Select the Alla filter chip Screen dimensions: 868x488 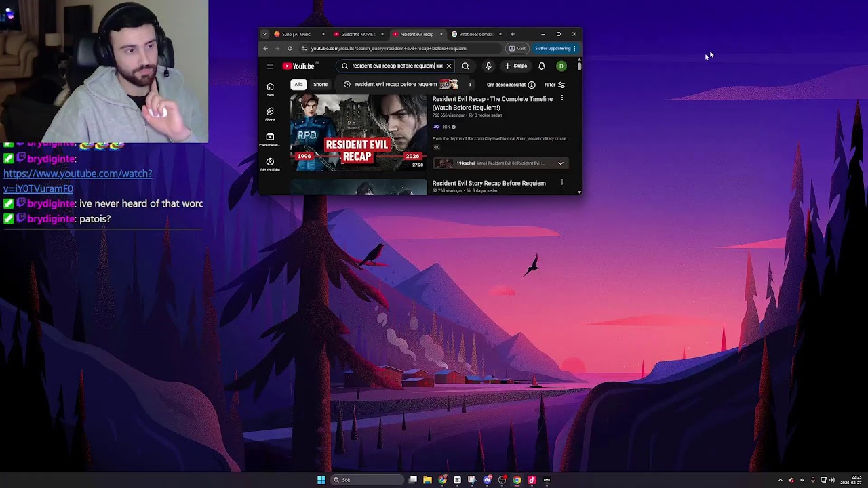pos(298,85)
